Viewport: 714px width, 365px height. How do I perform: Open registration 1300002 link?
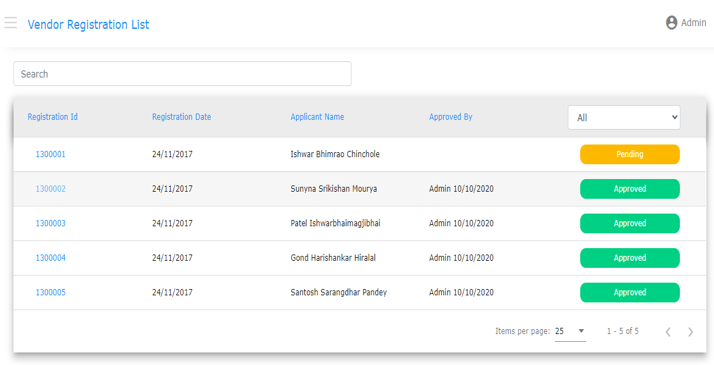(51, 189)
